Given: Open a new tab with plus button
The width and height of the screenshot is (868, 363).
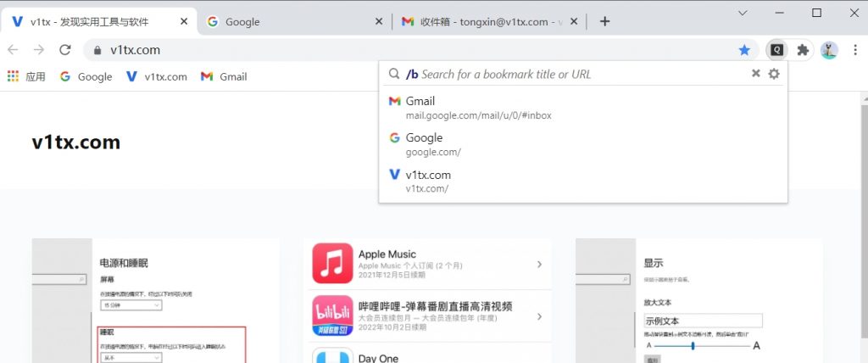Looking at the screenshot, I should (x=604, y=21).
